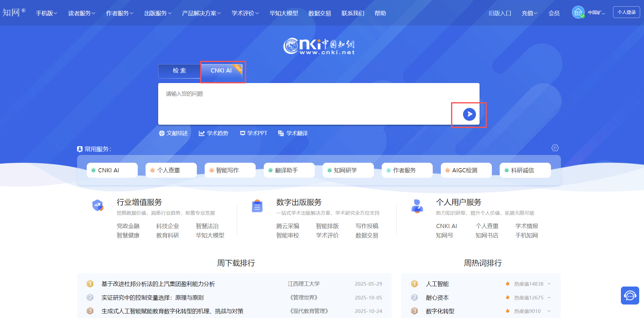Expand the 读者服务 dropdown menu
Image resolution: width=644 pixels, height=318 pixels.
tap(82, 13)
